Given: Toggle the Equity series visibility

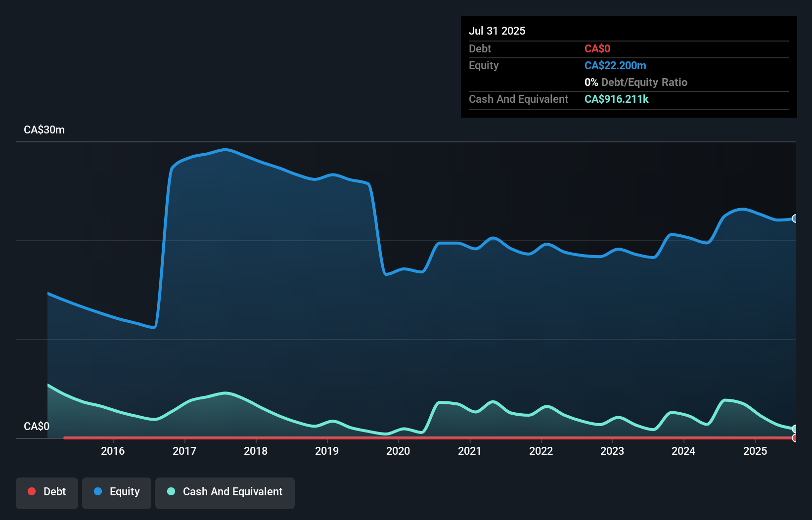Looking at the screenshot, I should pos(116,492).
